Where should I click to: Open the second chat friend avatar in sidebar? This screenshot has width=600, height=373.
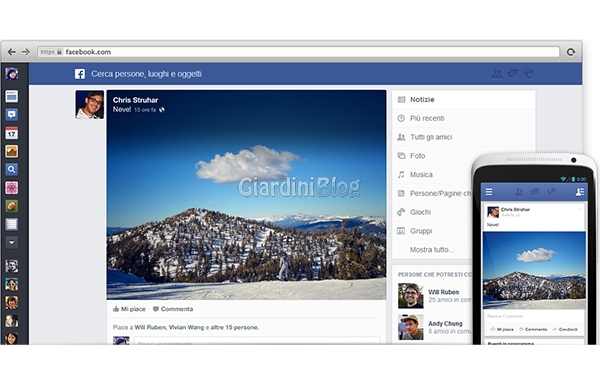point(11,284)
